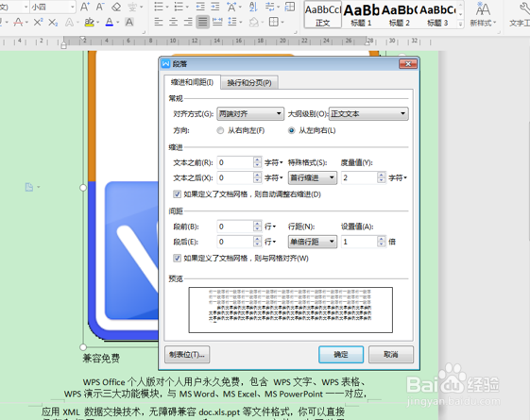Click the 文本之后 indent input field
The image size is (530, 420).
[235, 178]
